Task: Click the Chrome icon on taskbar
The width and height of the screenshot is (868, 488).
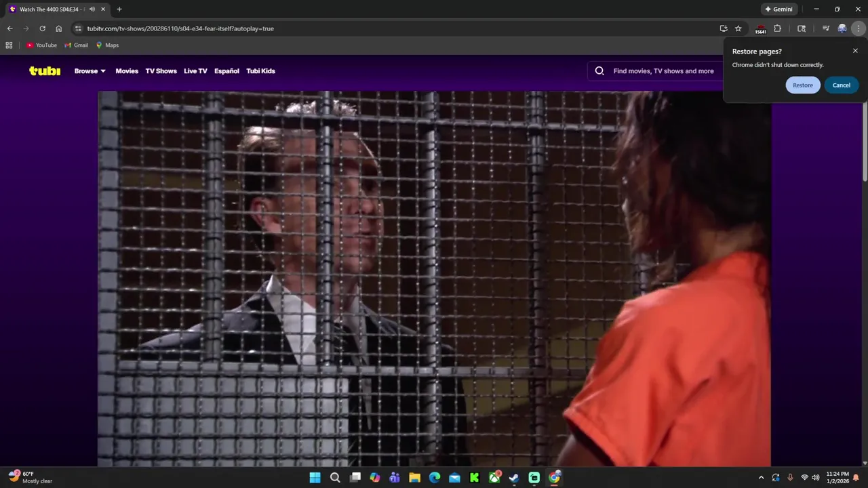Action: click(x=554, y=478)
